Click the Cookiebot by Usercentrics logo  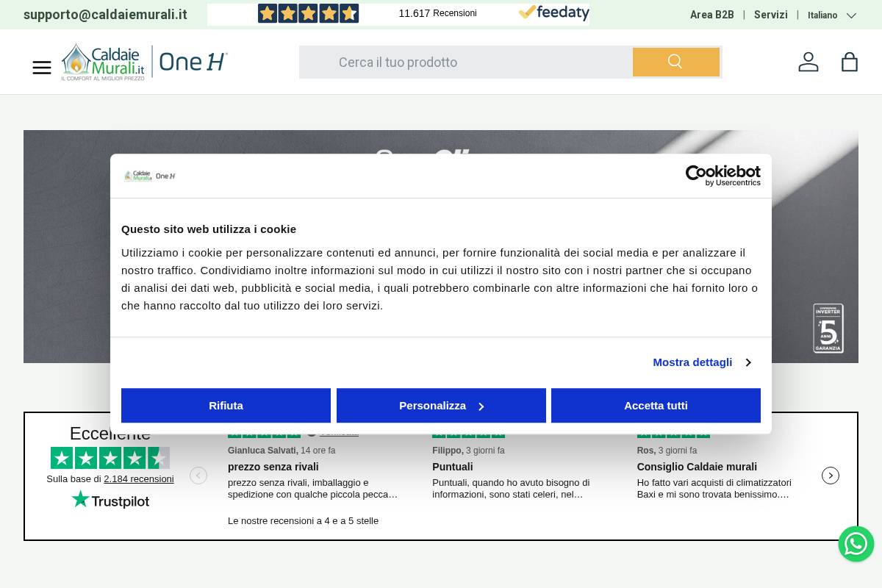coord(723,176)
